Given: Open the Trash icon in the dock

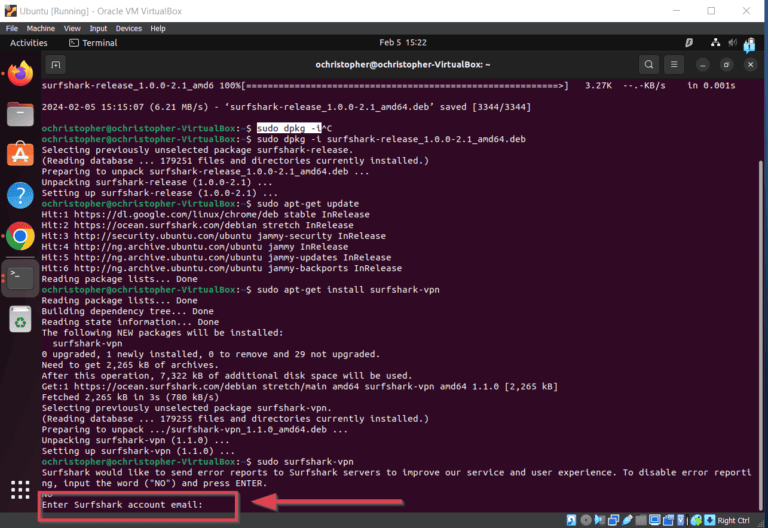Looking at the screenshot, I should [x=20, y=318].
